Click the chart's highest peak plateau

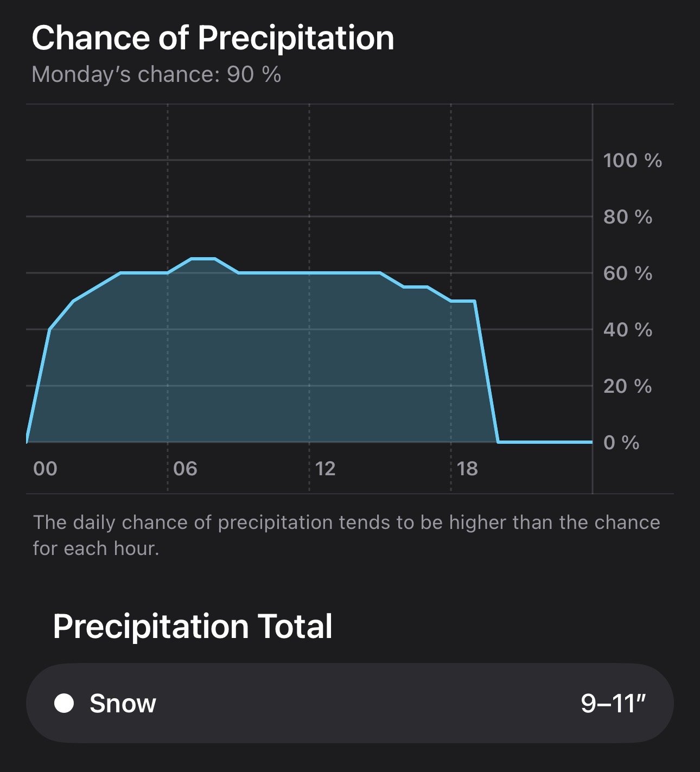click(203, 259)
